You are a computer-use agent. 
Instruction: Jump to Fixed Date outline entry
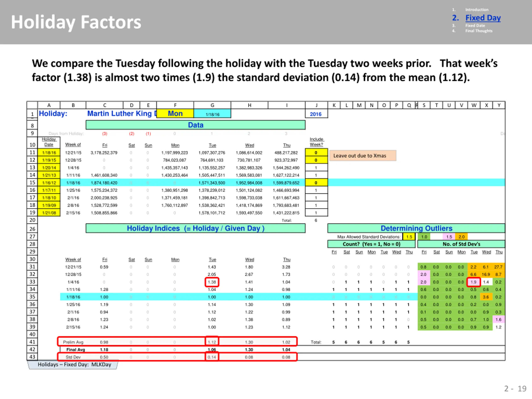tap(475, 26)
